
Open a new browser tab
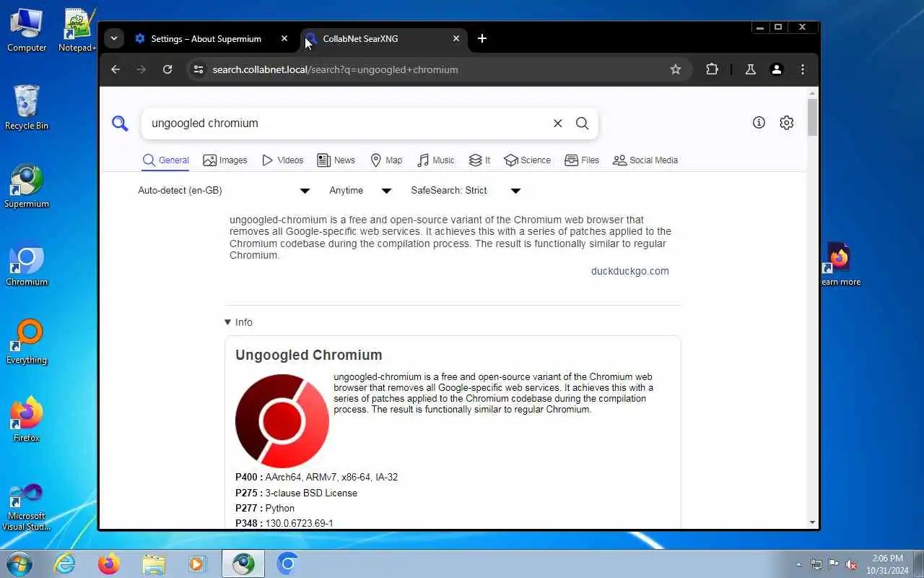pyautogui.click(x=482, y=39)
